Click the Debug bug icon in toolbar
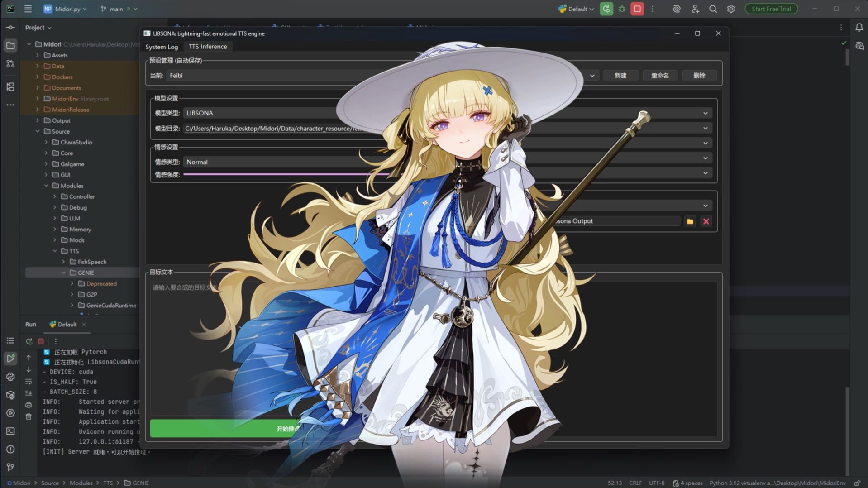This screenshot has width=868, height=488. (622, 9)
